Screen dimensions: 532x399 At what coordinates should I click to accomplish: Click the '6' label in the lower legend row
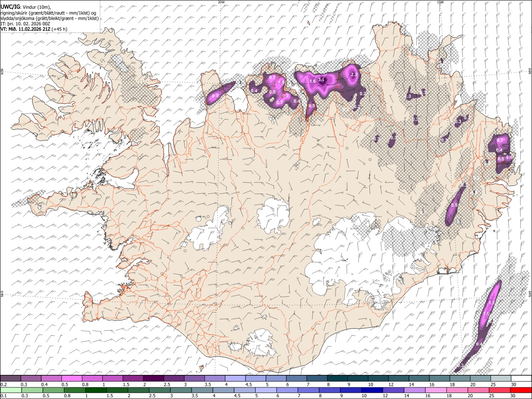pyautogui.click(x=277, y=396)
